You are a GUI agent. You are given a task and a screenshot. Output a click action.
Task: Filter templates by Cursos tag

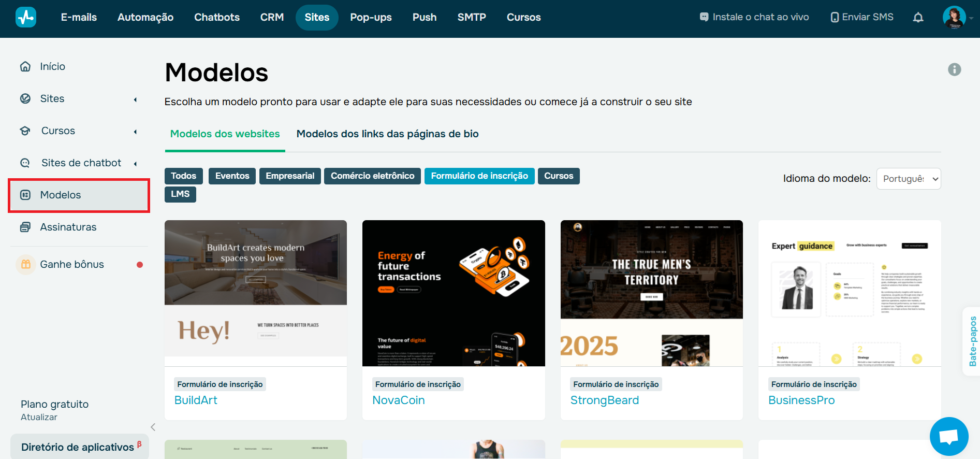pyautogui.click(x=559, y=176)
